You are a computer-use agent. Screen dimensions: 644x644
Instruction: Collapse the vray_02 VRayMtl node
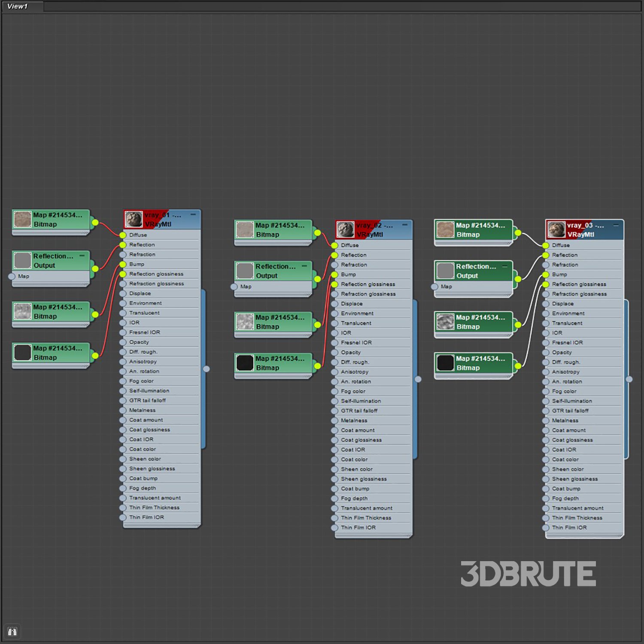pos(404,225)
